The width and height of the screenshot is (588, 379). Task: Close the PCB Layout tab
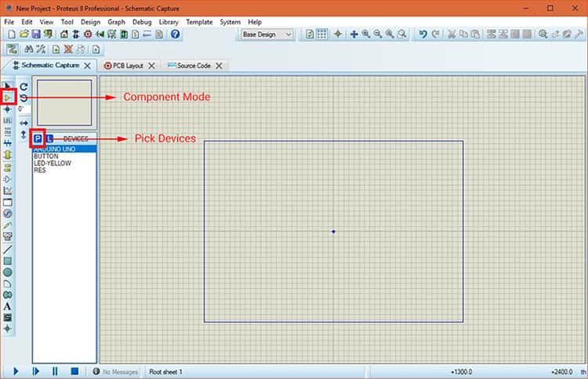tap(151, 66)
